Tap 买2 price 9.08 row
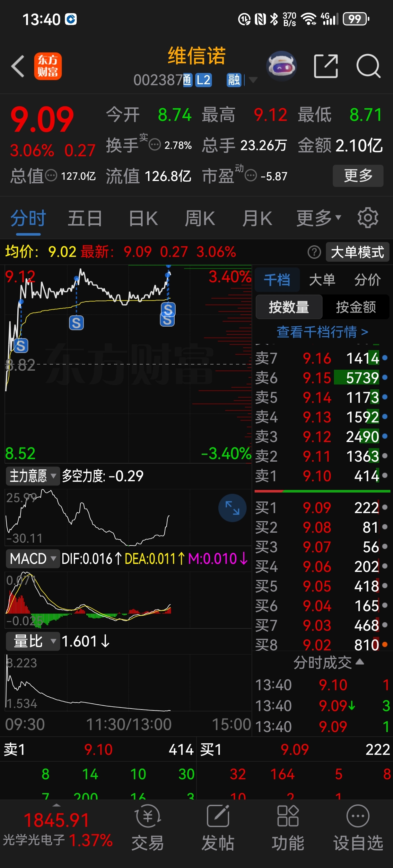The width and height of the screenshot is (393, 868). coord(322,527)
